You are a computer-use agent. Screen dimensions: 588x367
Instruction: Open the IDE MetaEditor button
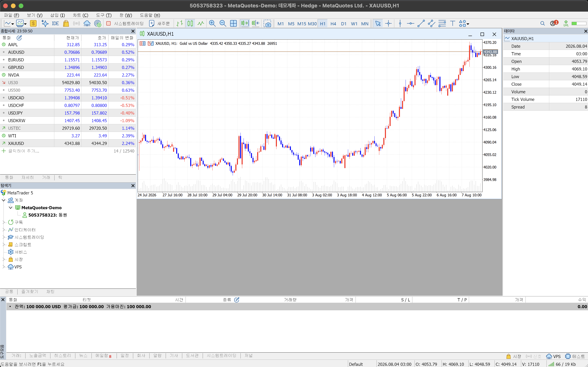55,24
